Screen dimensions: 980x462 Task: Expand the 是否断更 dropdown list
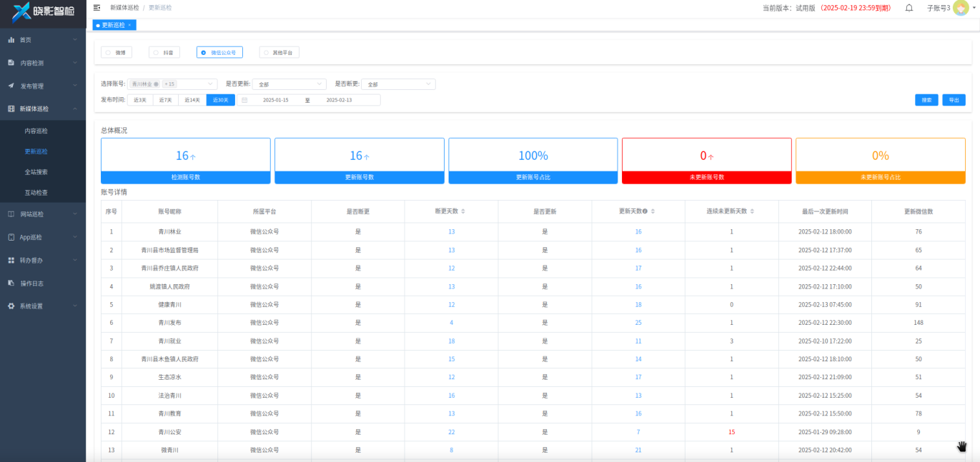pyautogui.click(x=398, y=84)
